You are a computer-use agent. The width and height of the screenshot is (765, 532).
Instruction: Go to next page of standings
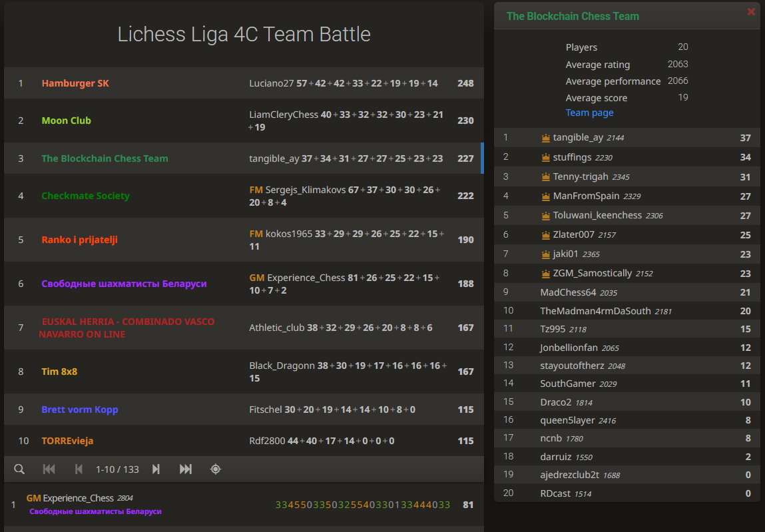pyautogui.click(x=156, y=469)
